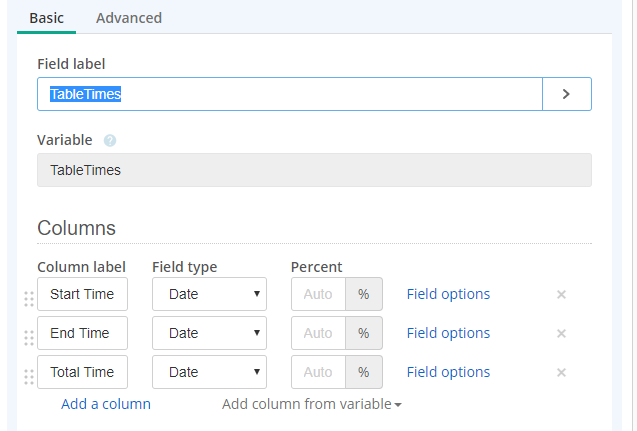
Task: Remove the Start Time column
Action: (561, 294)
